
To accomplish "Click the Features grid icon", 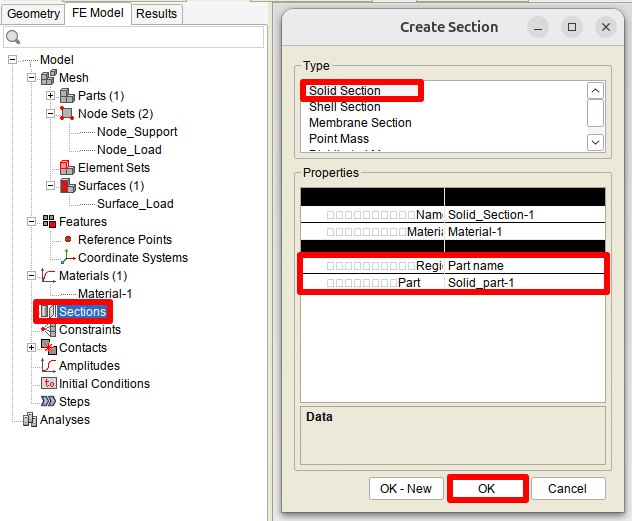I will [x=49, y=222].
